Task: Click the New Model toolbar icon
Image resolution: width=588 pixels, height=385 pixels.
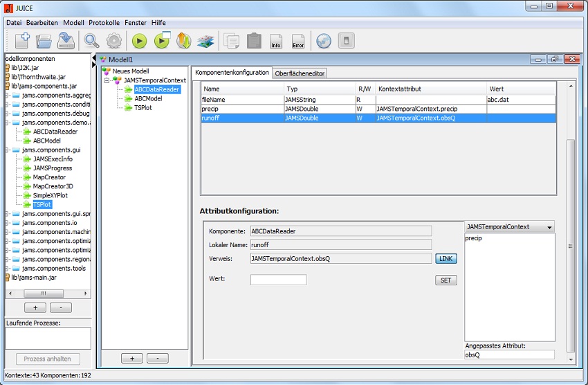Action: pos(22,41)
